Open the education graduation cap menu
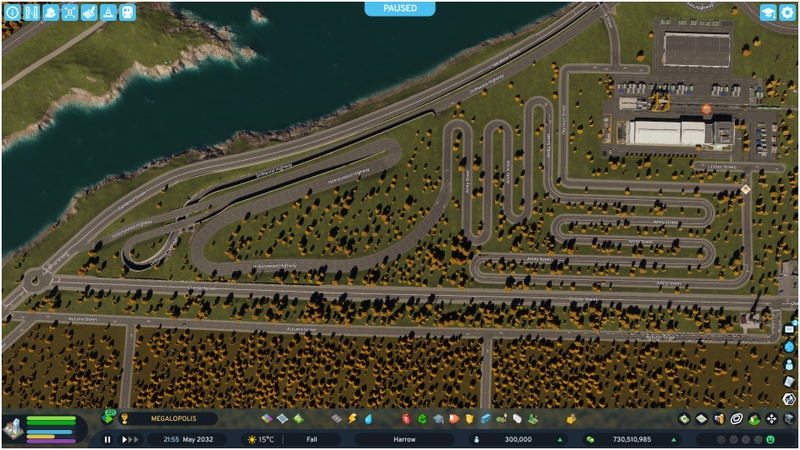 (438, 419)
